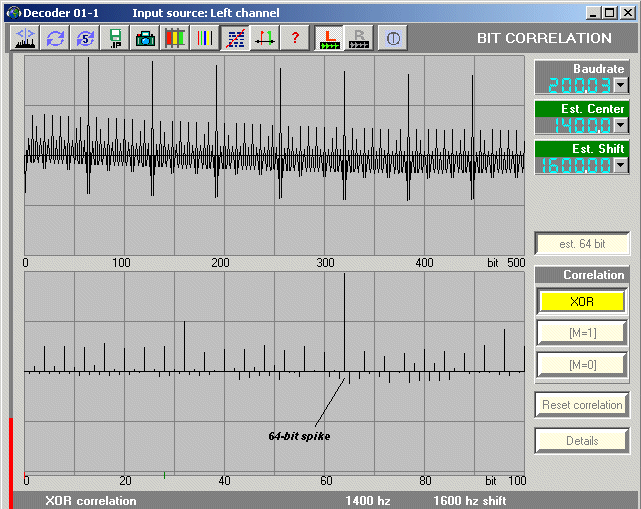Click the refresh icon labeled 5
Viewport: 641px width, 509px height.
click(x=85, y=38)
